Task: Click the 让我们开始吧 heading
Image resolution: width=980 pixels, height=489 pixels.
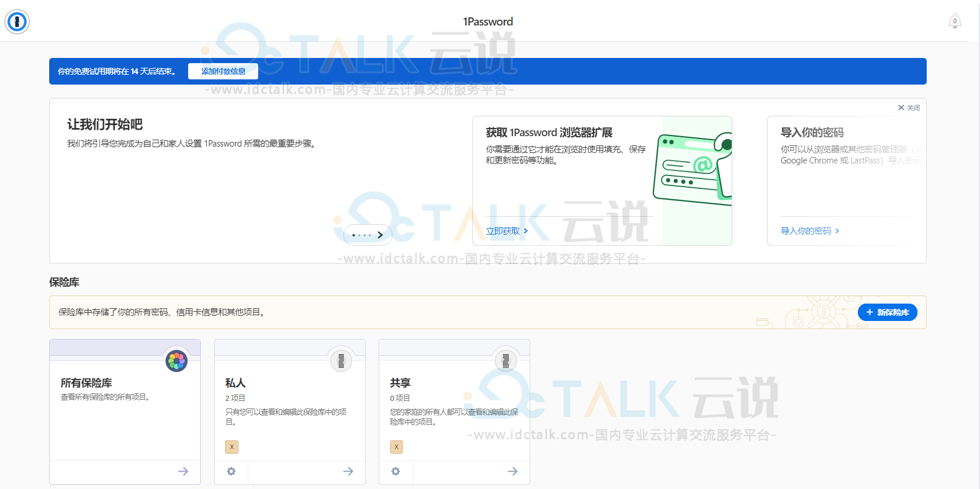Action: pyautogui.click(x=105, y=125)
